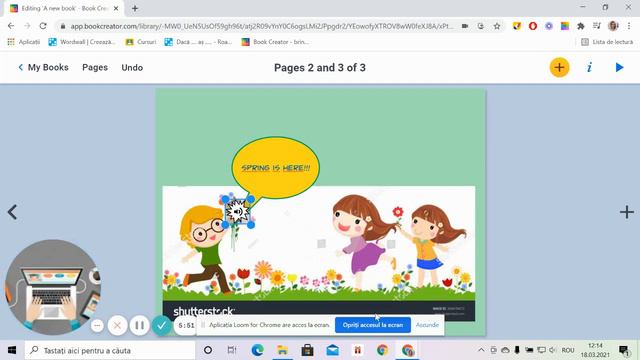This screenshot has height=360, width=640.
Task: Open the Chrome profile avatar
Action: pos(613,26)
